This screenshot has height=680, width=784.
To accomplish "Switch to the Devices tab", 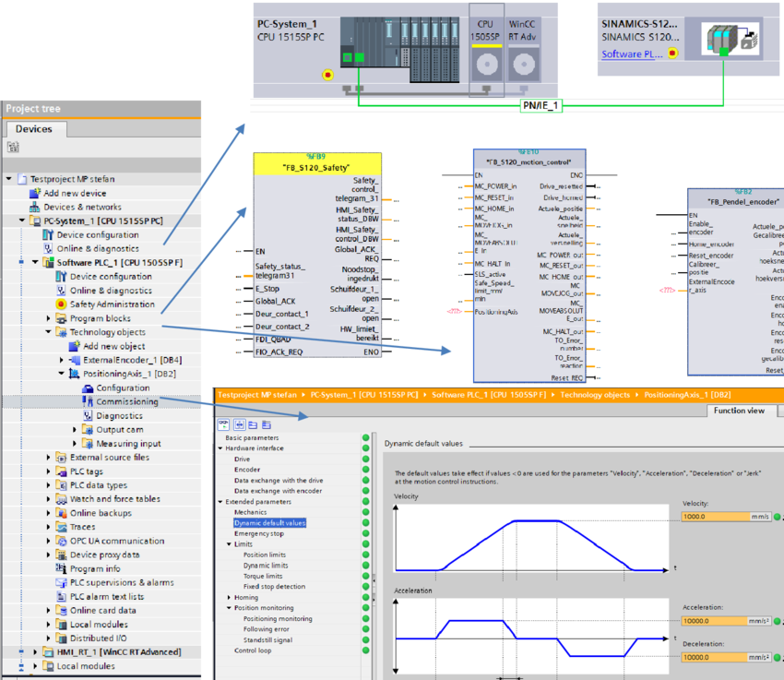I will (34, 129).
